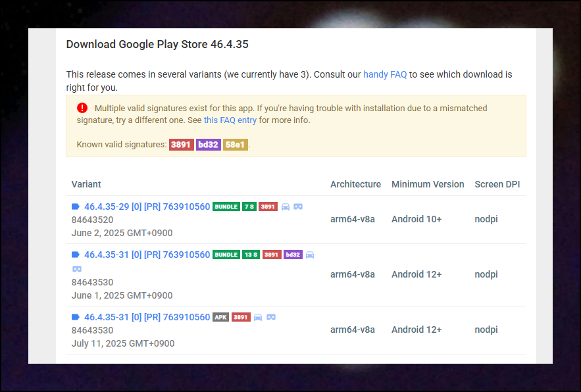581x392 pixels.
Task: Open the bundle variant 46.4.35-31 dated June 1
Action: 147,255
